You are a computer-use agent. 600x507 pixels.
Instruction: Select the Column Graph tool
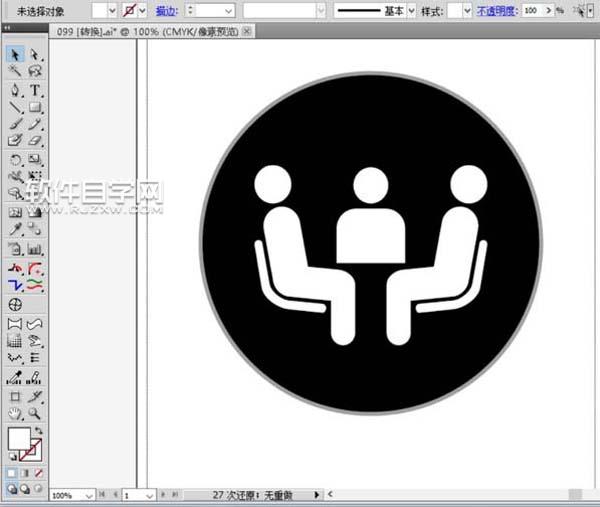[x=34, y=249]
